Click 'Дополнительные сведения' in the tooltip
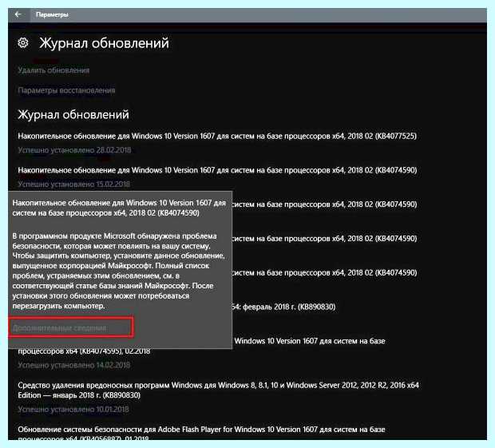Screen dimensions: 495x448 (x=59, y=328)
